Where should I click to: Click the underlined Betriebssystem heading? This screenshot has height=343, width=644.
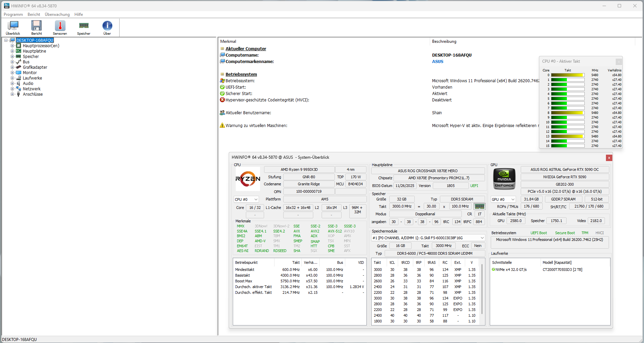point(241,74)
